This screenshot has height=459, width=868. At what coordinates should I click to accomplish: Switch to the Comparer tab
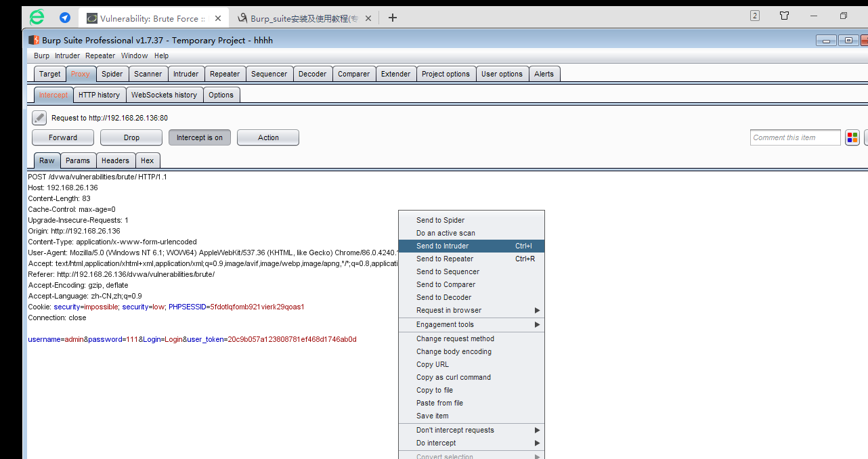click(x=354, y=74)
